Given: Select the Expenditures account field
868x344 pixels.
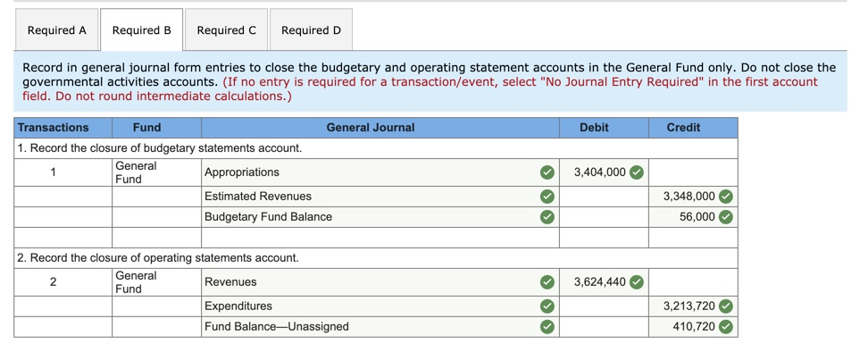Looking at the screenshot, I should 380,306.
